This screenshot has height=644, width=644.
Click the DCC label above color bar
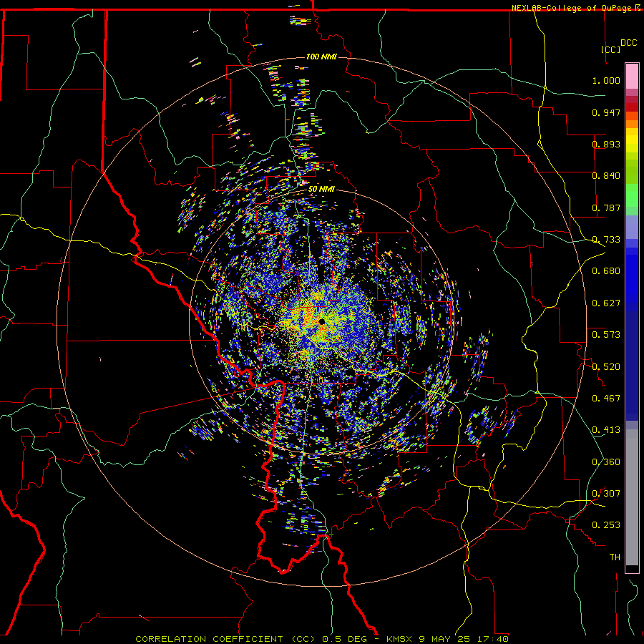point(628,43)
